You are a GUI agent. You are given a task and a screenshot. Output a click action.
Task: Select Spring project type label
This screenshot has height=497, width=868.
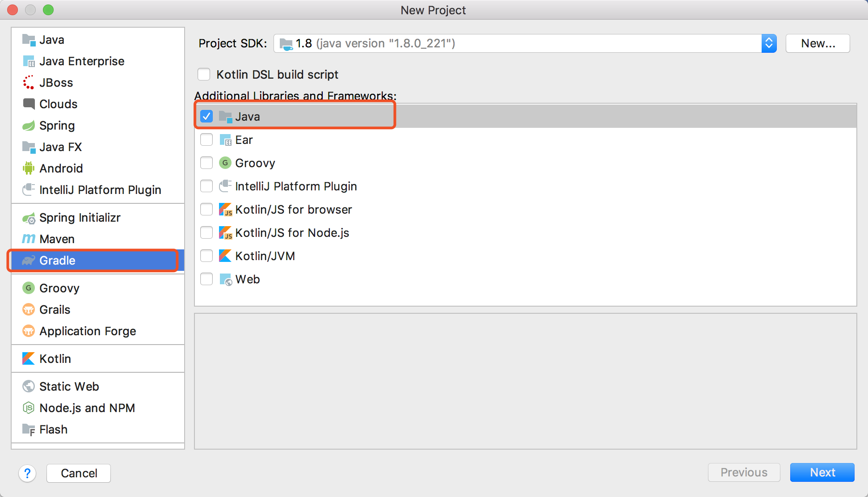(x=57, y=126)
